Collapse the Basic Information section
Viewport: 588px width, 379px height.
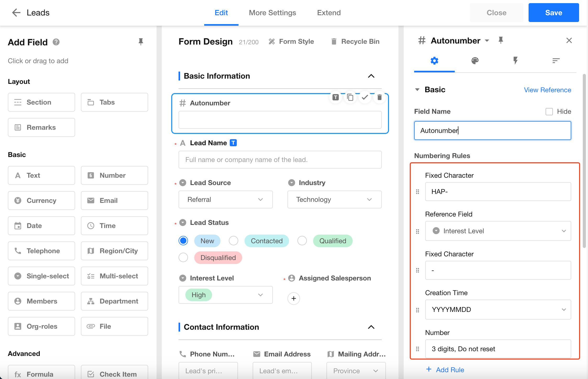point(371,76)
